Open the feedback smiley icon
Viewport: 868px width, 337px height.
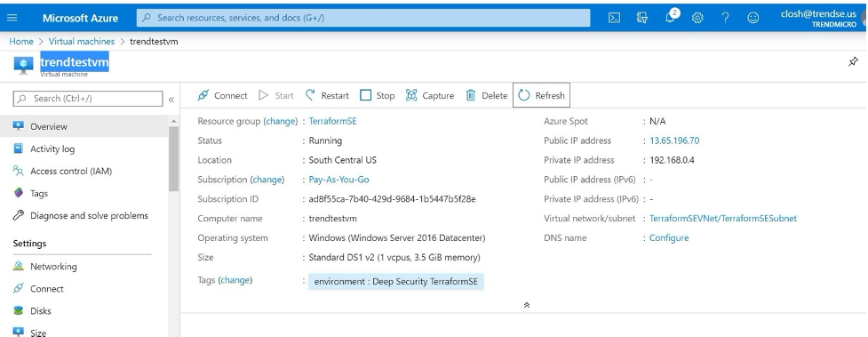pyautogui.click(x=753, y=18)
